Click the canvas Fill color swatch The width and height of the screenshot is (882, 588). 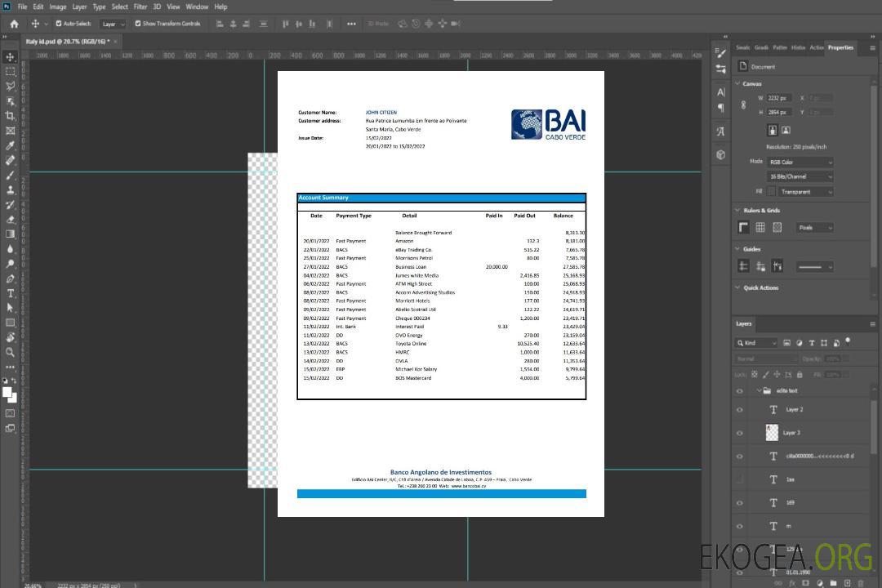[x=771, y=191]
